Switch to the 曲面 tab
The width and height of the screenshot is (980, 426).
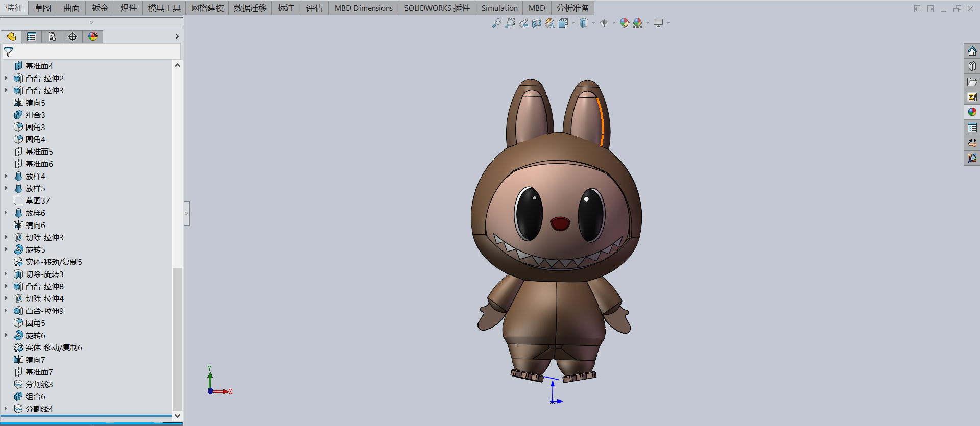tap(71, 8)
